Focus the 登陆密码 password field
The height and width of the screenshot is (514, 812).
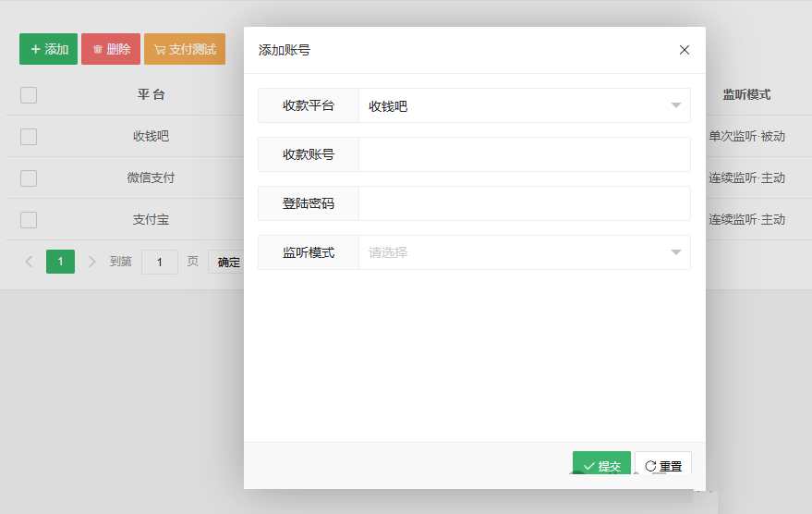[x=524, y=203]
